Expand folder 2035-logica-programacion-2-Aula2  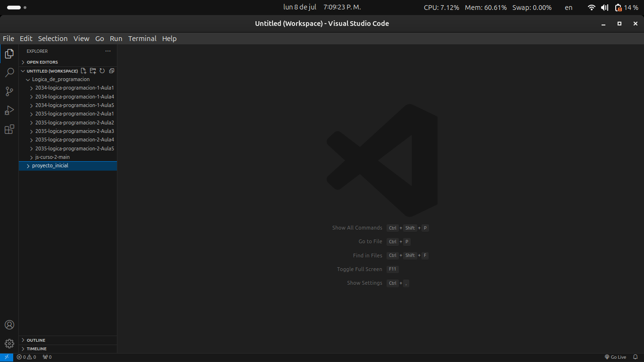pos(68,123)
